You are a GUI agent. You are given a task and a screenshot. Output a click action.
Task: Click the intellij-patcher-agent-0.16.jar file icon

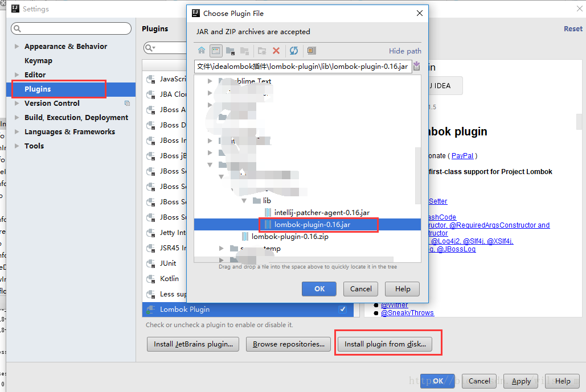(x=268, y=212)
